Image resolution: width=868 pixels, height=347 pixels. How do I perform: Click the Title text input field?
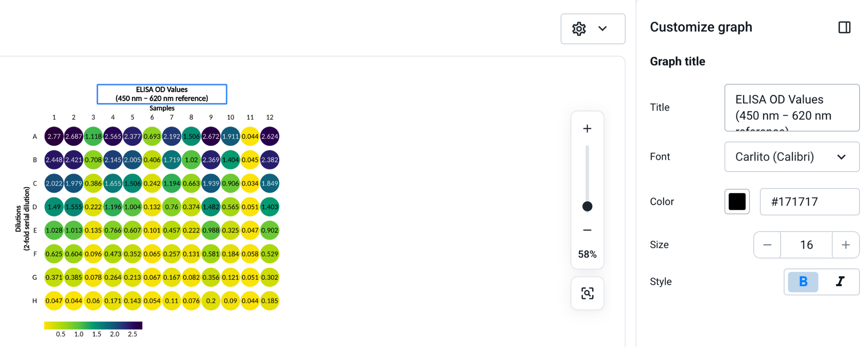click(792, 108)
